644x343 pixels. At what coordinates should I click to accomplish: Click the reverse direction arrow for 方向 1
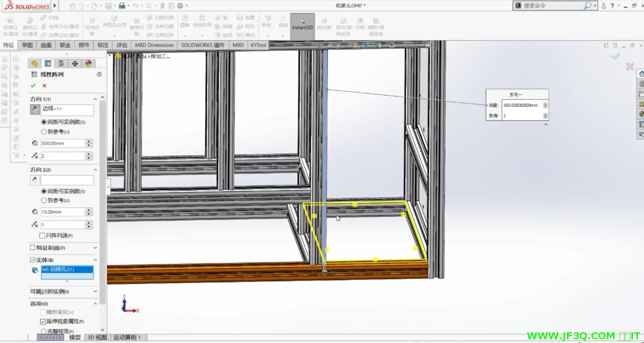[x=34, y=110]
